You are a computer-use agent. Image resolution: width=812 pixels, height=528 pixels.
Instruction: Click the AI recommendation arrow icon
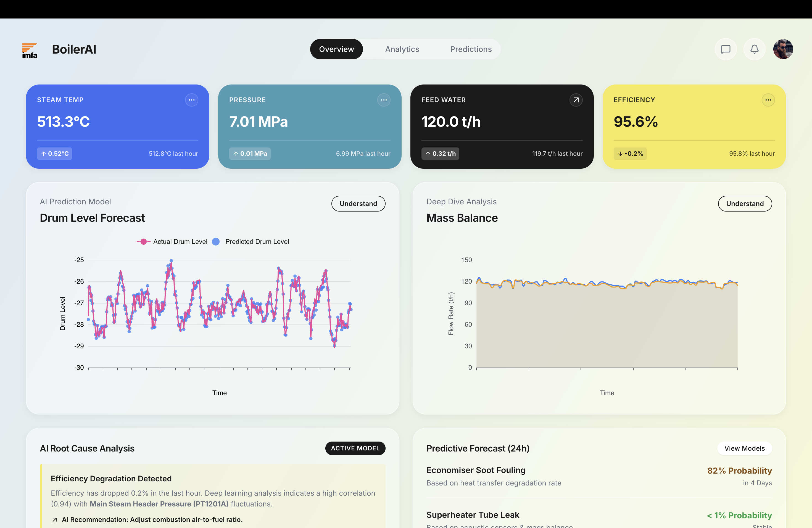click(x=54, y=519)
